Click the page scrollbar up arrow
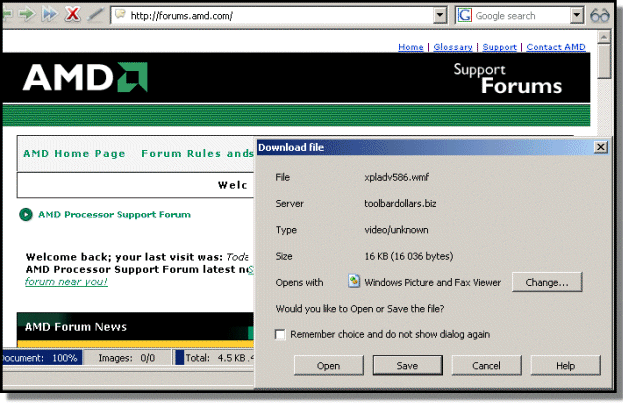 click(604, 37)
